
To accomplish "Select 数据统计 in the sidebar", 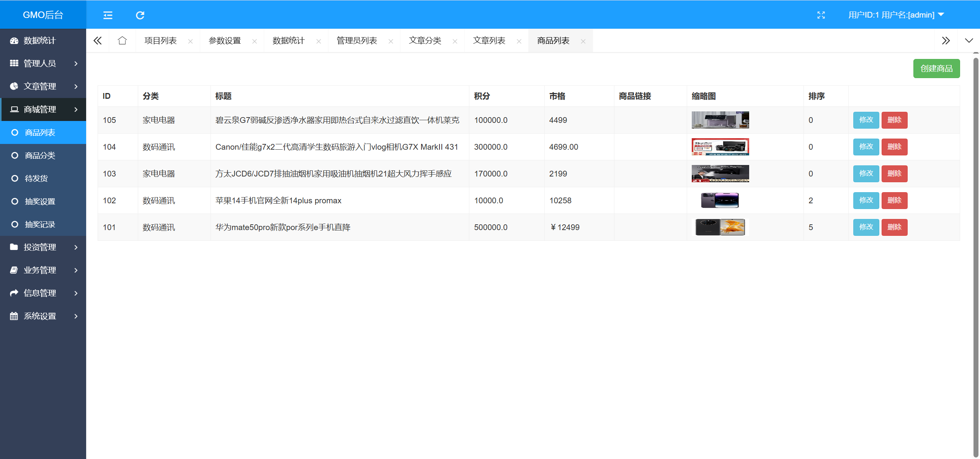I will tap(39, 40).
